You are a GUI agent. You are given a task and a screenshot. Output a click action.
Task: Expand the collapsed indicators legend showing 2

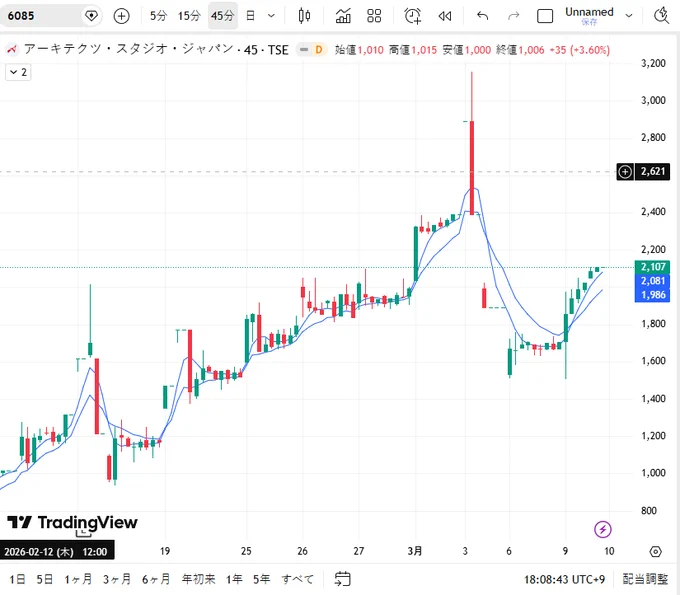(x=18, y=72)
